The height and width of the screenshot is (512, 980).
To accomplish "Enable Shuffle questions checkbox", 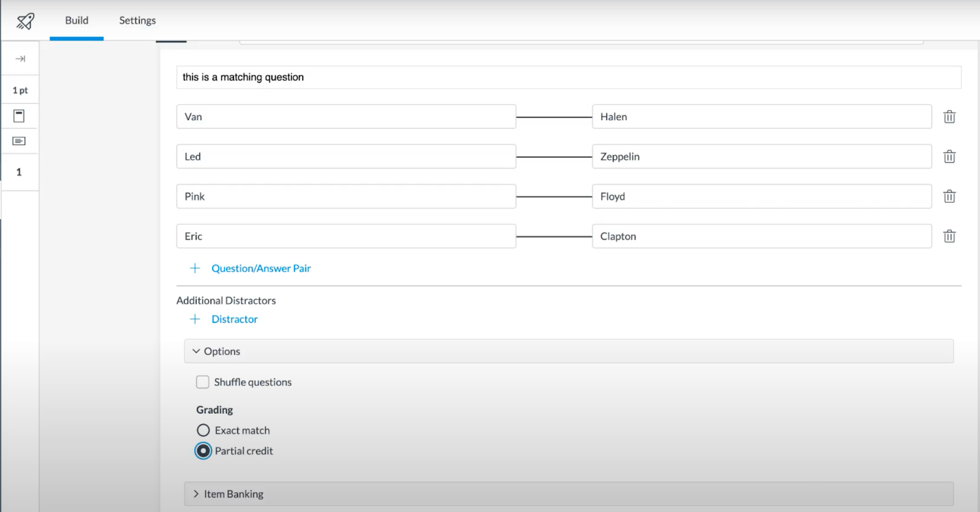I will click(x=203, y=382).
